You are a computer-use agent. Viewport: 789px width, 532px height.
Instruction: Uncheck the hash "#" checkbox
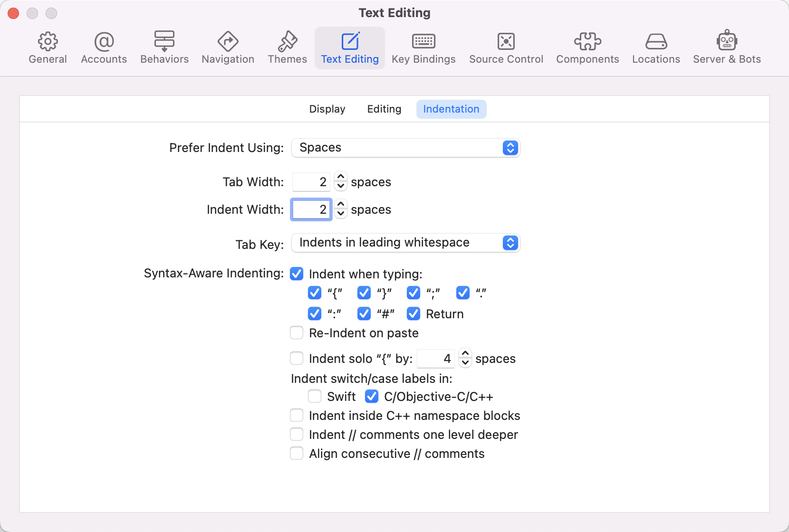click(364, 313)
